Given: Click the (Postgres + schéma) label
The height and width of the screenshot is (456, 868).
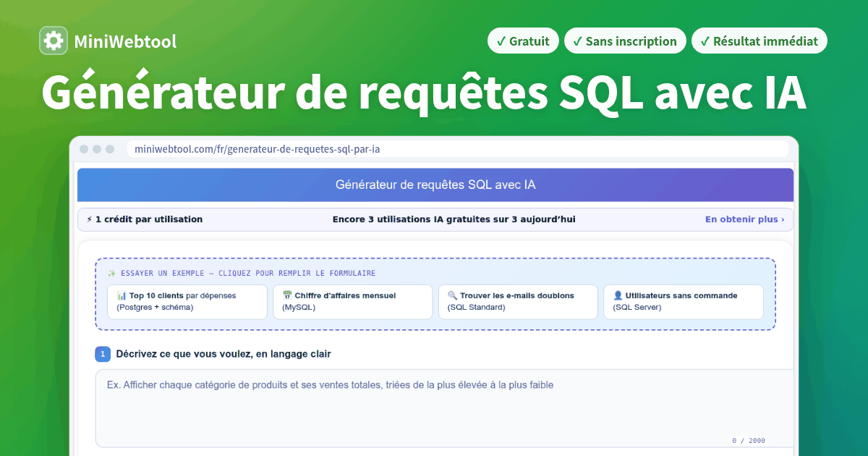Looking at the screenshot, I should point(155,308).
